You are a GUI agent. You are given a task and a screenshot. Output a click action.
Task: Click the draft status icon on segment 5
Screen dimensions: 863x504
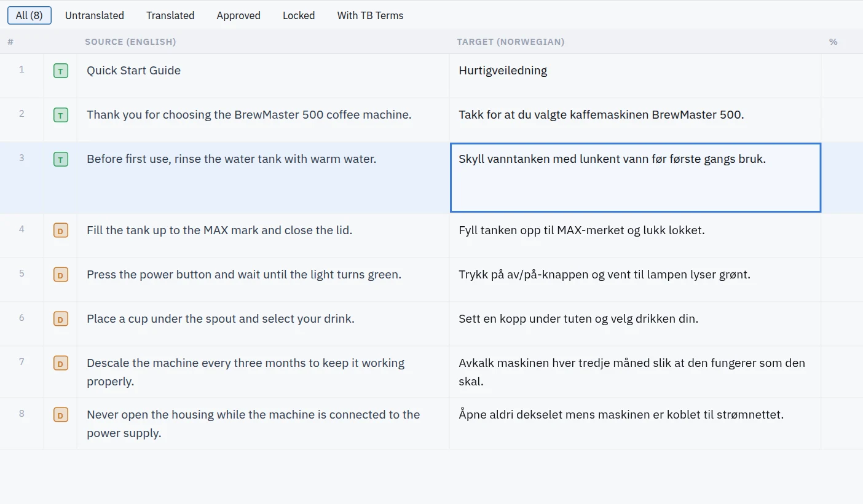tap(60, 275)
